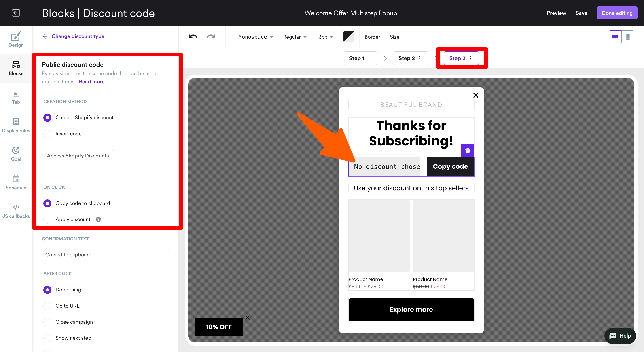Open the Design panel icon
This screenshot has width=644, height=352.
tap(16, 40)
